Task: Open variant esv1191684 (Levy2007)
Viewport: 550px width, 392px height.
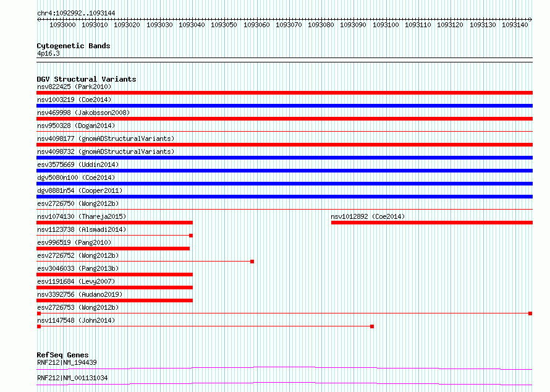Action: tap(76, 281)
